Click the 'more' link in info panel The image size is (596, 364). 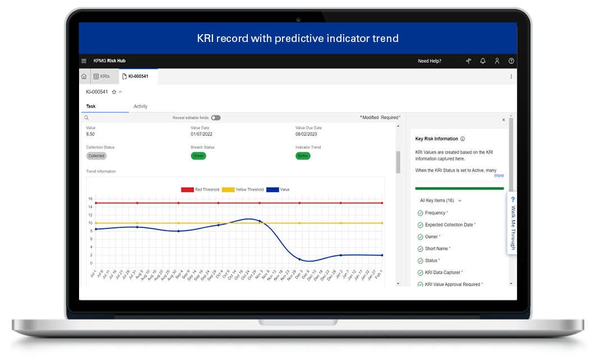498,176
